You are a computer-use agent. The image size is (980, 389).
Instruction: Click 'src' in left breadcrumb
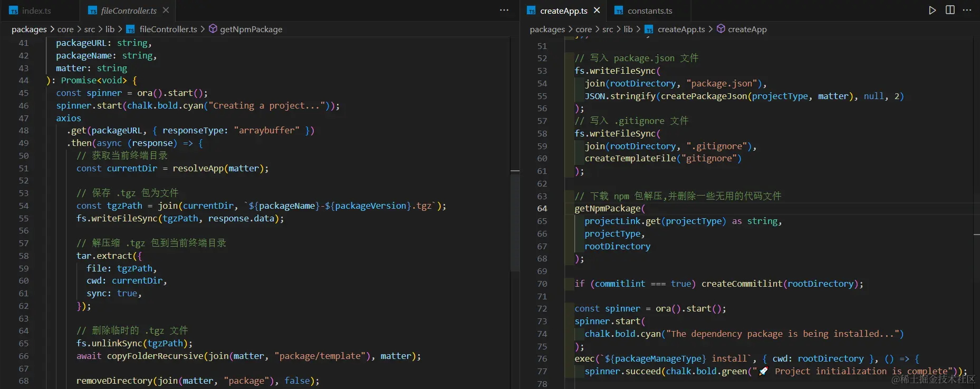[90, 30]
